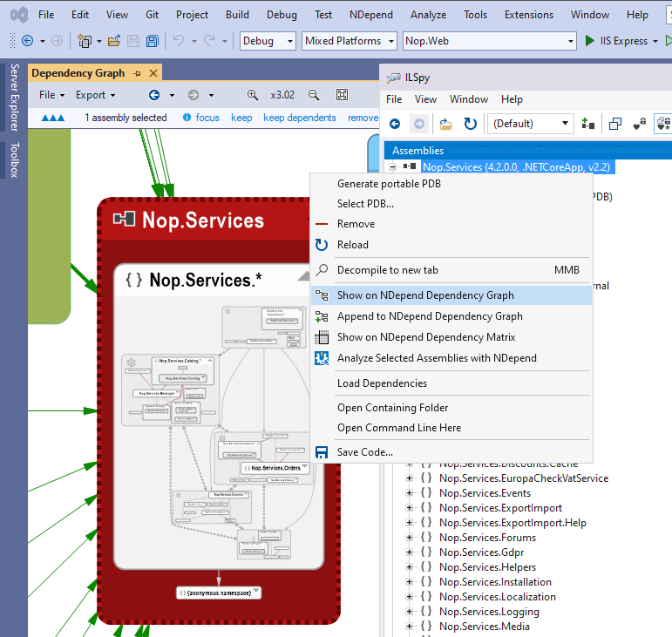This screenshot has width=672, height=637.
Task: Open ILSpy Window menu
Action: (x=468, y=99)
